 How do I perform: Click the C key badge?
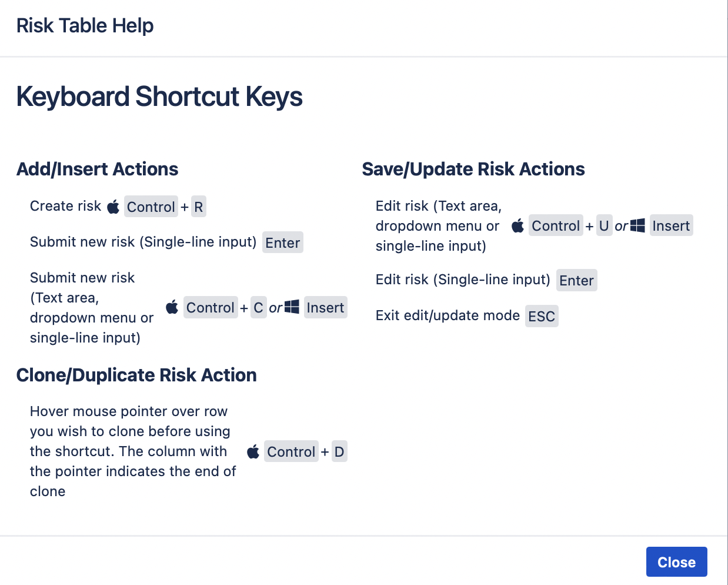[x=258, y=307]
